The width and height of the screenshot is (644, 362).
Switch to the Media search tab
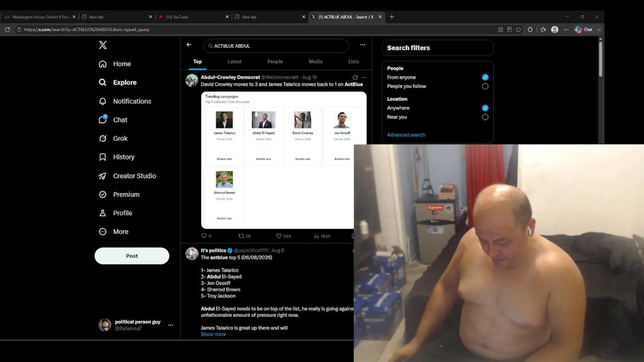click(x=315, y=61)
